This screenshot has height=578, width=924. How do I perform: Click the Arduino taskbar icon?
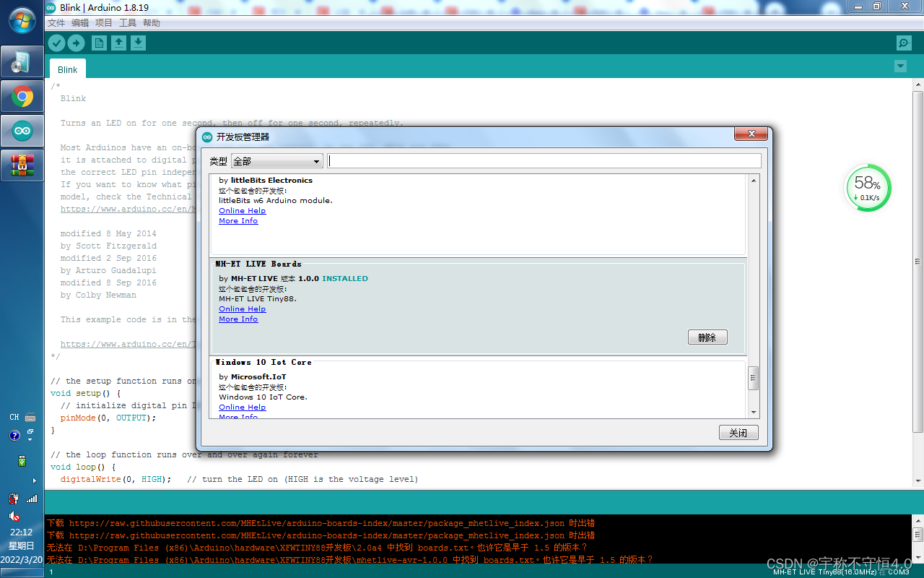tap(22, 131)
